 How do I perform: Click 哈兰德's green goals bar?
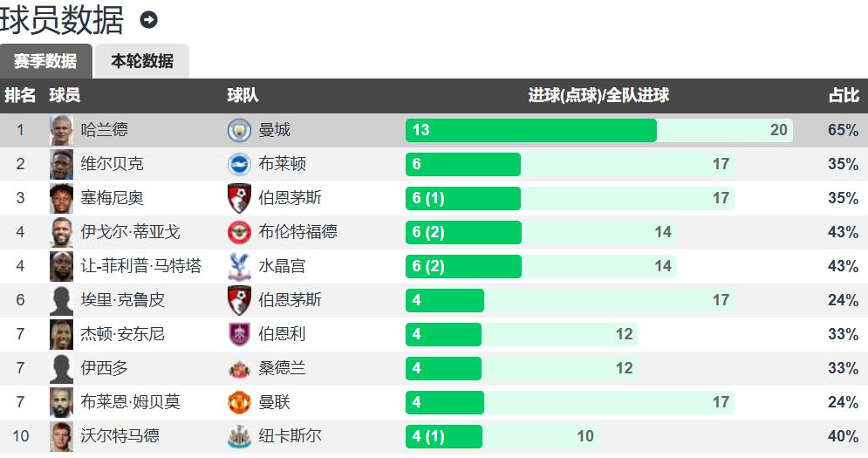pos(530,131)
